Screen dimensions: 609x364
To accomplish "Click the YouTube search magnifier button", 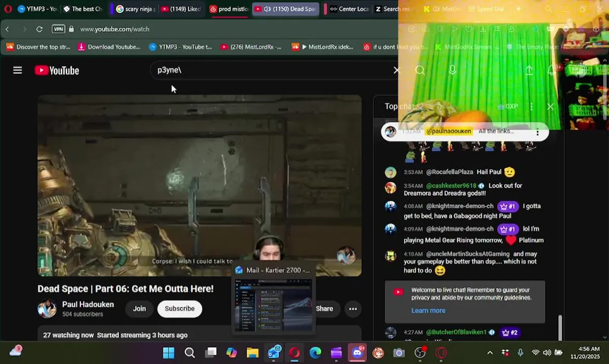I will (420, 70).
